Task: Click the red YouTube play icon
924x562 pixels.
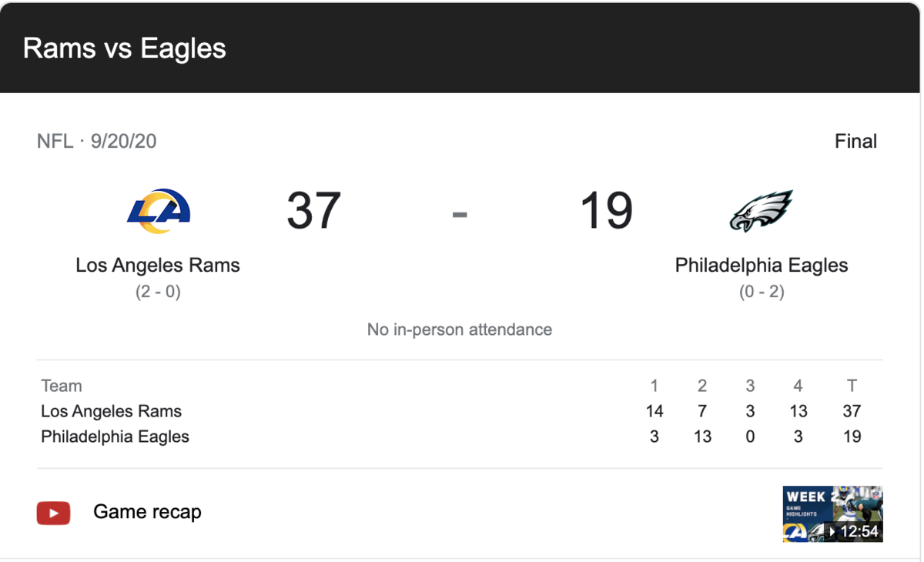Action: (54, 513)
